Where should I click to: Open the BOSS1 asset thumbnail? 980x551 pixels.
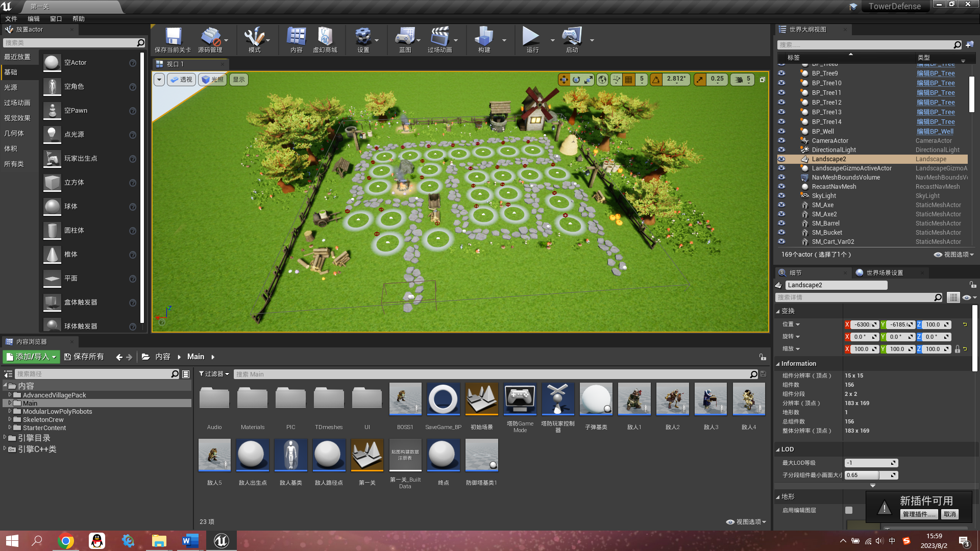(x=405, y=399)
